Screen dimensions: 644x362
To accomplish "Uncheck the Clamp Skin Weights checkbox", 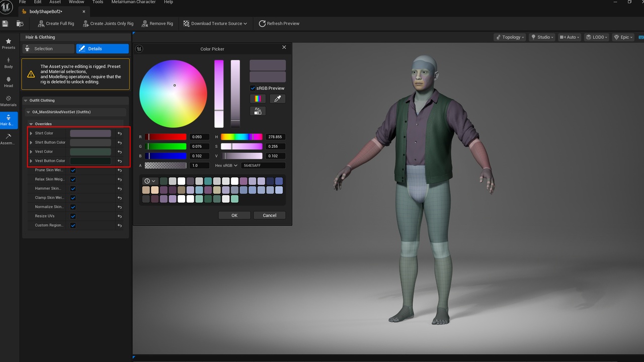I will [73, 198].
